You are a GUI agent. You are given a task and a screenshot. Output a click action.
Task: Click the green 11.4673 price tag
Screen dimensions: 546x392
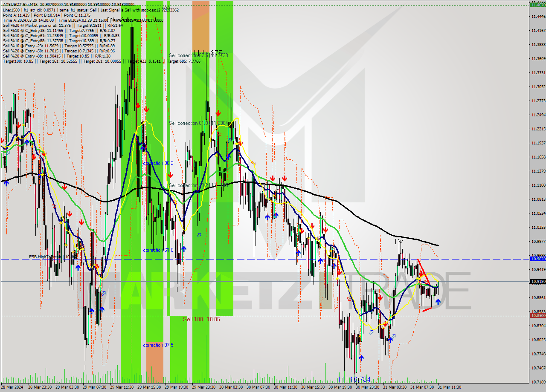(537, 5)
